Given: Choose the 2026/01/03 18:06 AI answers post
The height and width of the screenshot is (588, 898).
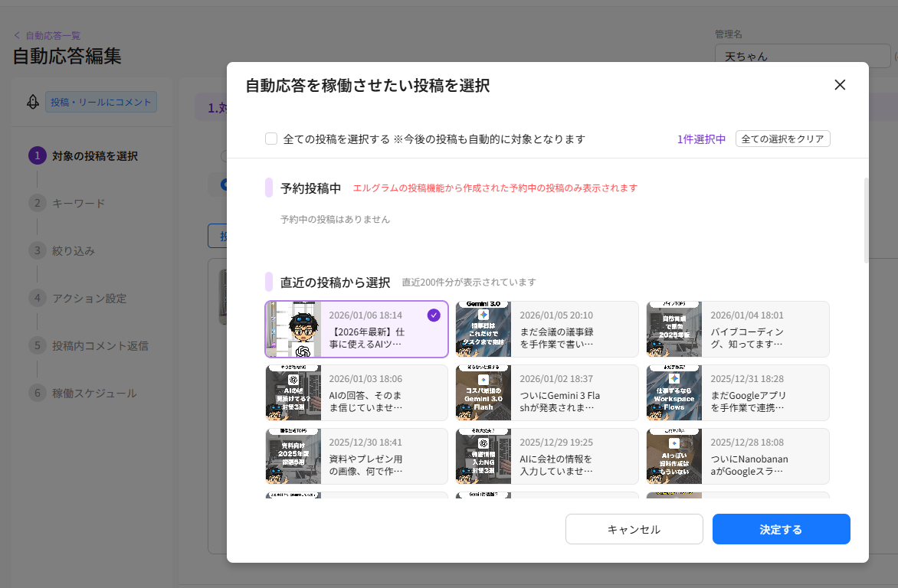Looking at the screenshot, I should 356,393.
